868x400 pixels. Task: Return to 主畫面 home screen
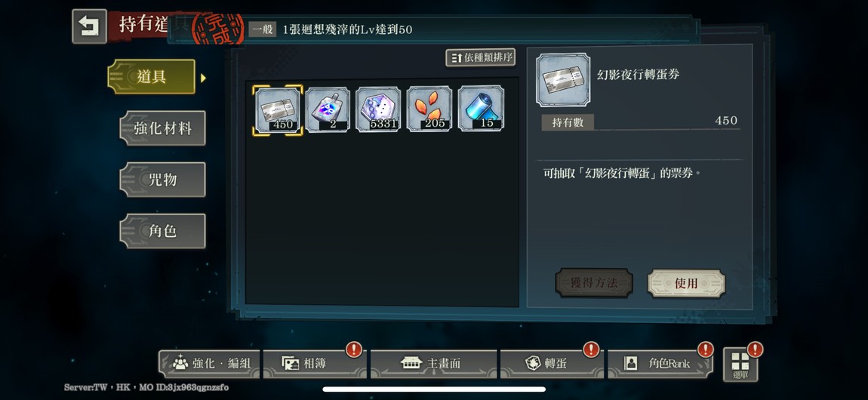point(433,364)
